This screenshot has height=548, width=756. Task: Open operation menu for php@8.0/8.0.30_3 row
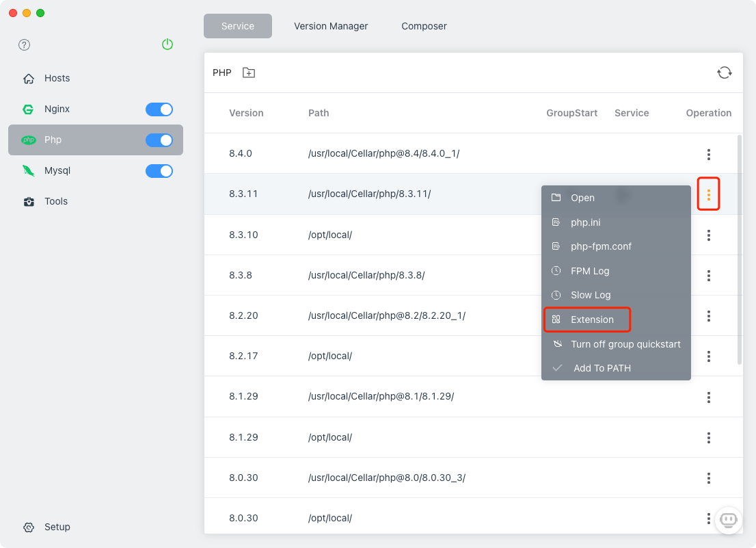pos(708,478)
